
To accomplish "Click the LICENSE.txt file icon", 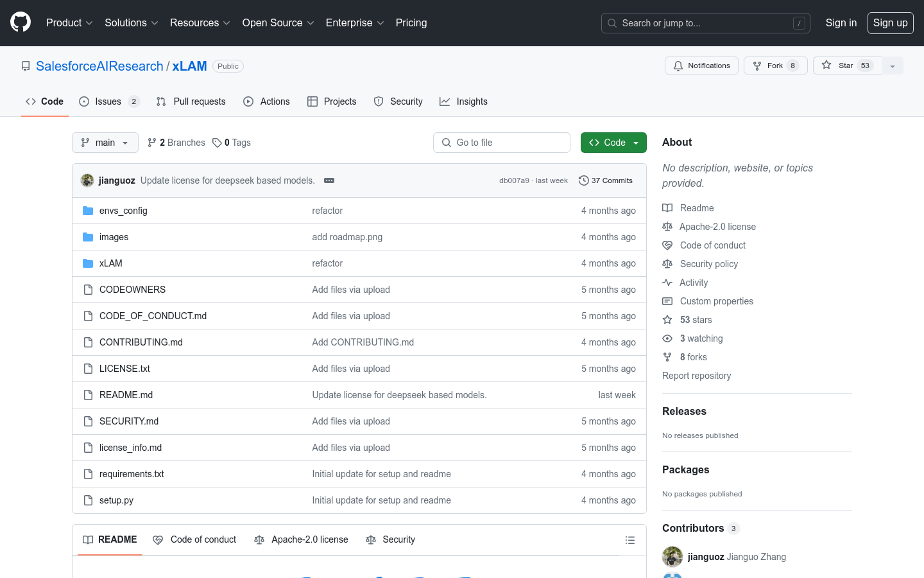I will pos(88,369).
